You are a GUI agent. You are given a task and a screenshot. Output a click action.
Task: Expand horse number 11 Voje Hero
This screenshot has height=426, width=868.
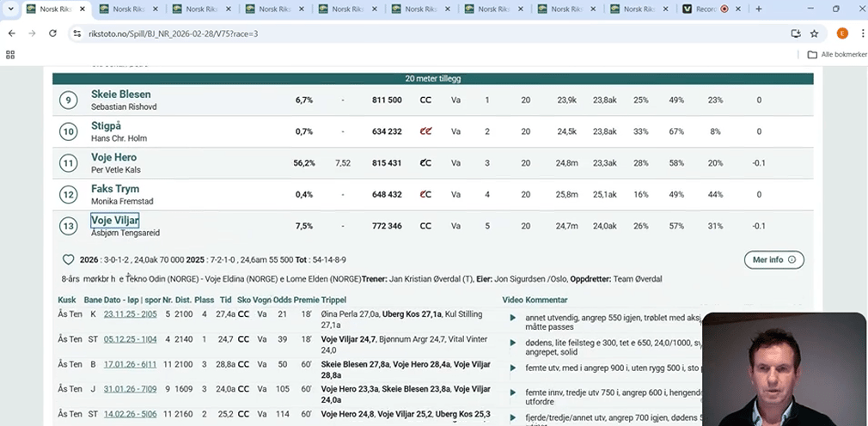tap(113, 158)
